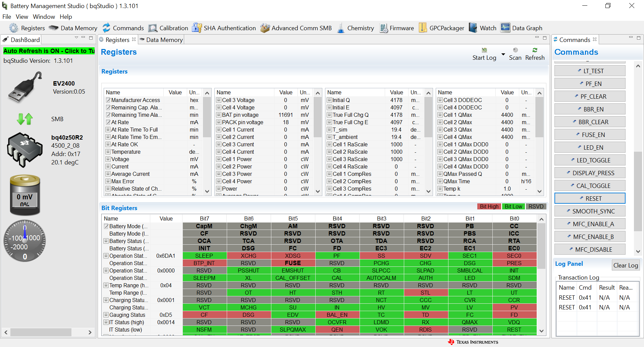Toggle the Average Current checkbox
The image size is (644, 347).
pos(108,174)
